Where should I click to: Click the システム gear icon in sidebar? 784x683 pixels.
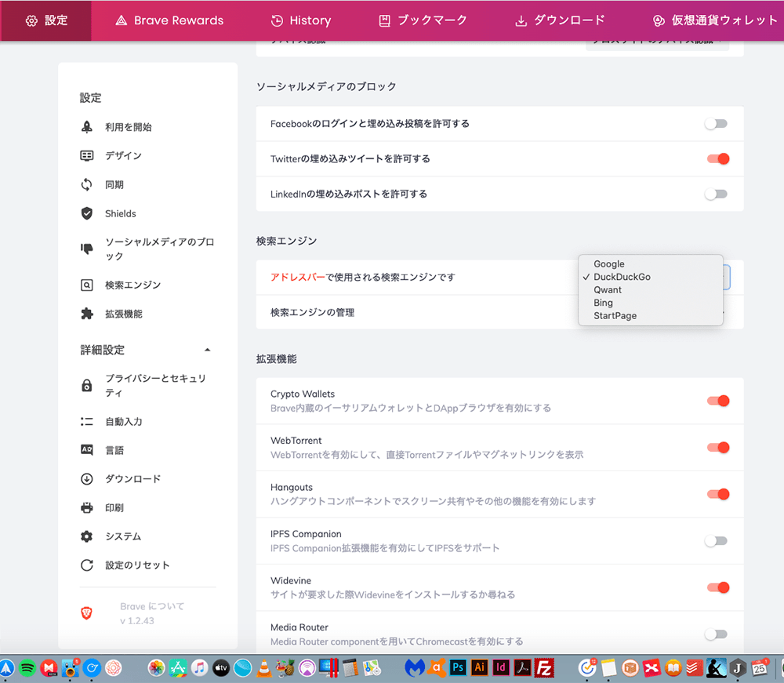[86, 536]
